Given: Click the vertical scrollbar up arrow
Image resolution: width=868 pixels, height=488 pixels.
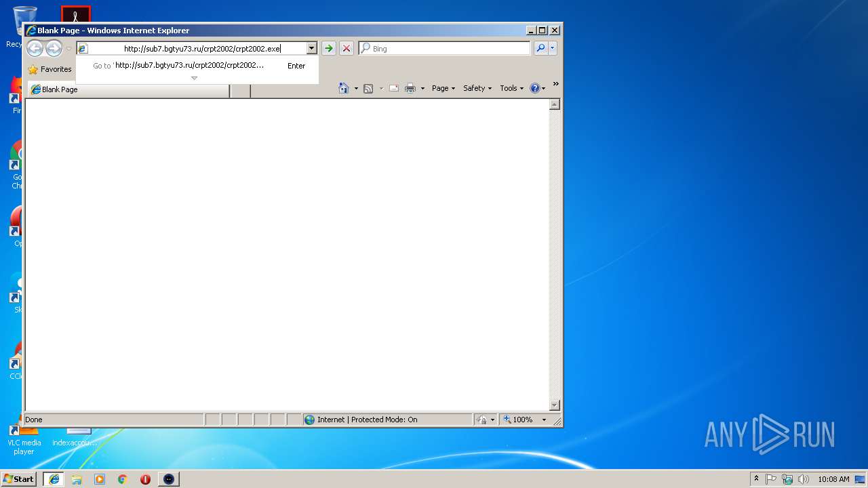Looking at the screenshot, I should pos(554,104).
